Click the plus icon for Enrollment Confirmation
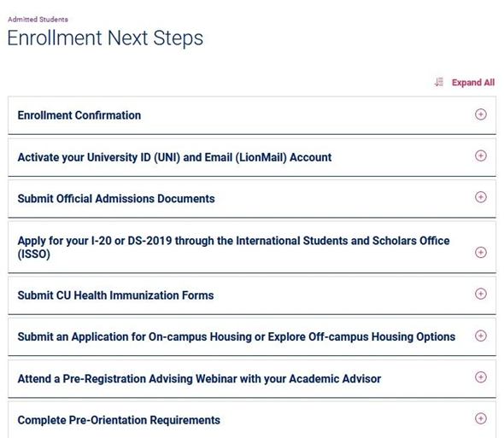Viewport: 504px width, 438px height. tap(481, 114)
